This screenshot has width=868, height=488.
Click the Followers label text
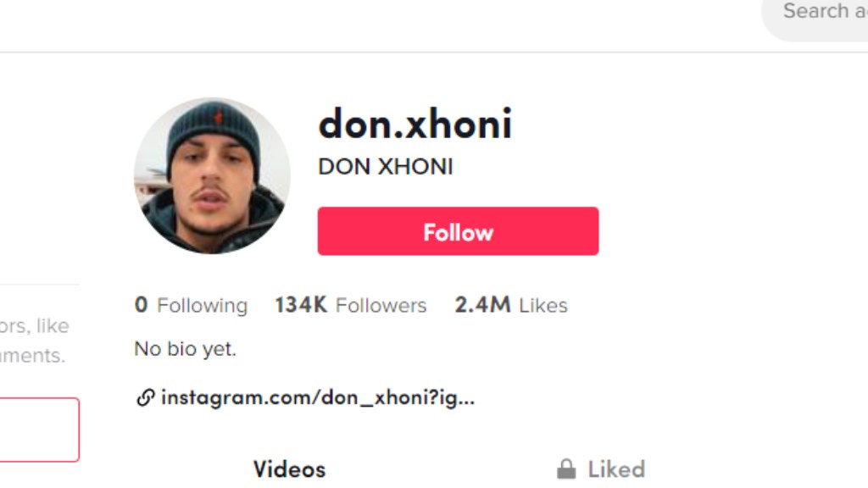click(x=381, y=305)
